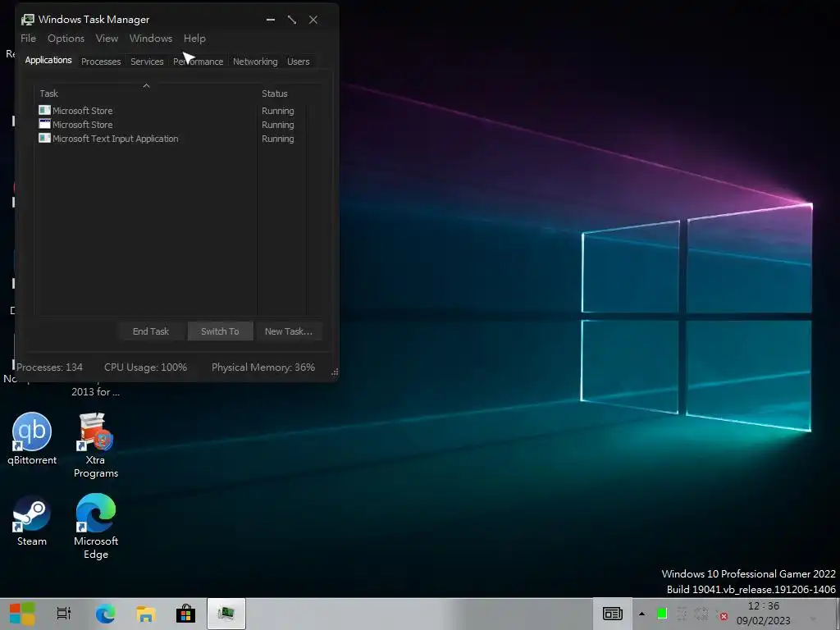The image size is (840, 630).
Task: Open the Options menu
Action: 66,39
